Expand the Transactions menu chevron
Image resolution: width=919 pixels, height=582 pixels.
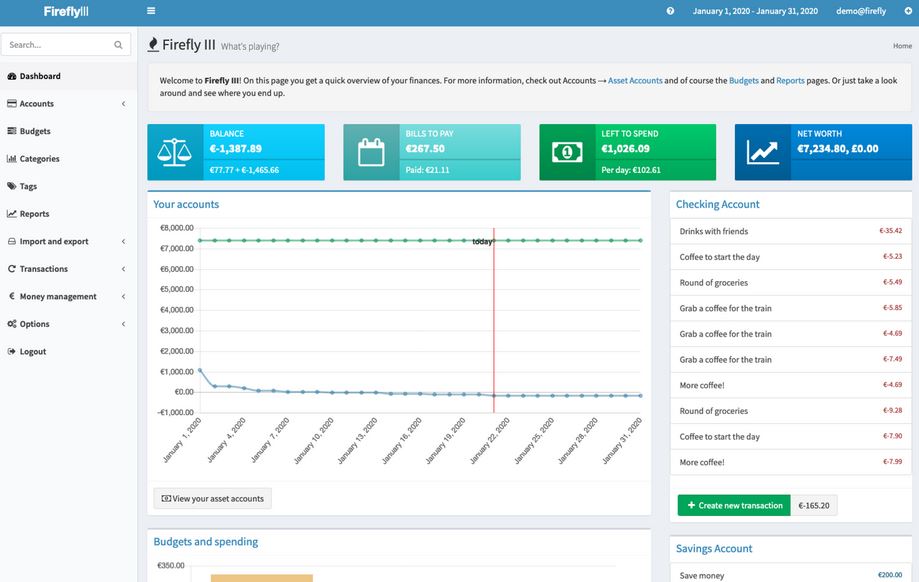[123, 269]
